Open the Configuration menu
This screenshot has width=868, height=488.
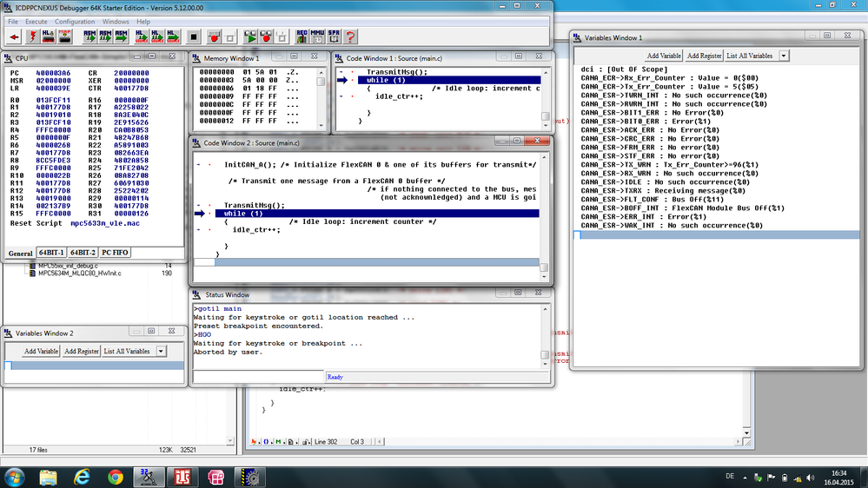75,22
